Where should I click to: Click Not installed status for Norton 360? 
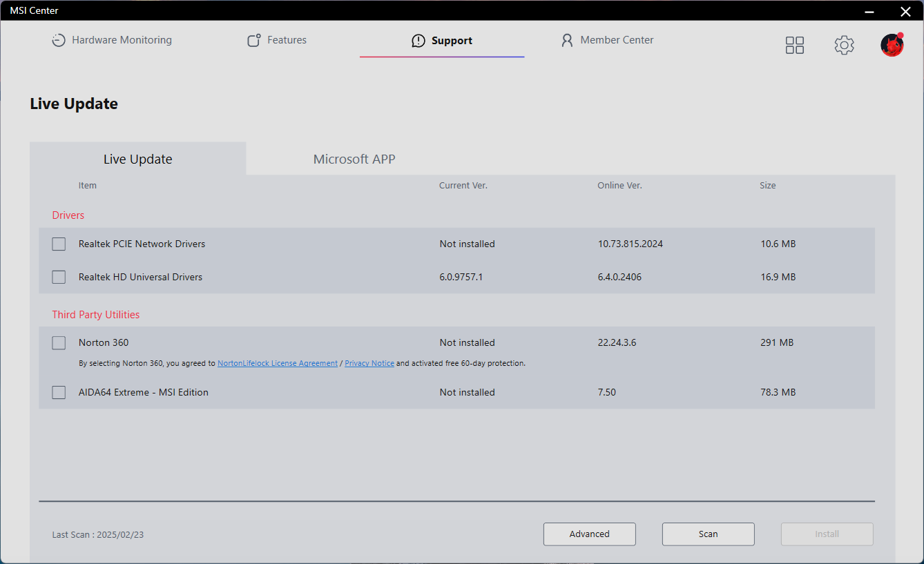pos(468,342)
